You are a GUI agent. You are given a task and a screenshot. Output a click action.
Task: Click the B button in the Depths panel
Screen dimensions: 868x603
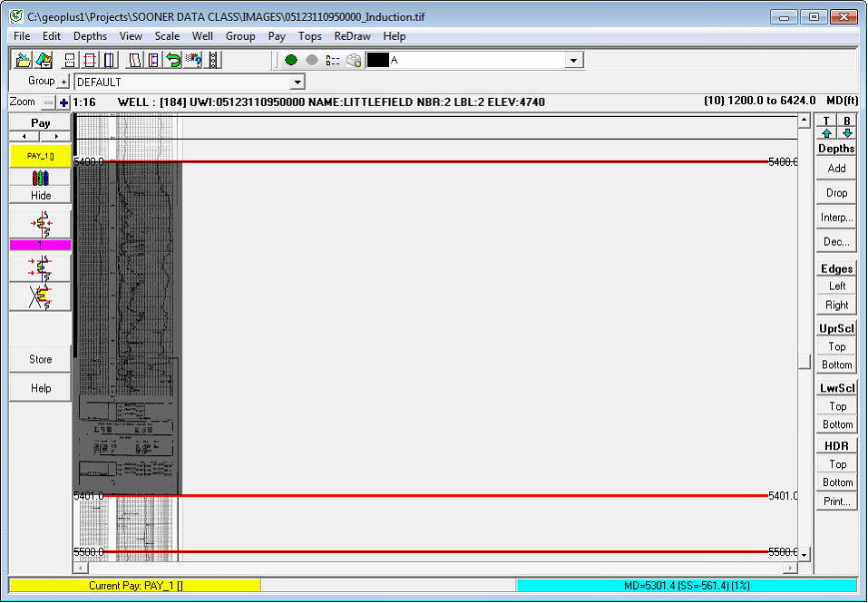point(845,121)
